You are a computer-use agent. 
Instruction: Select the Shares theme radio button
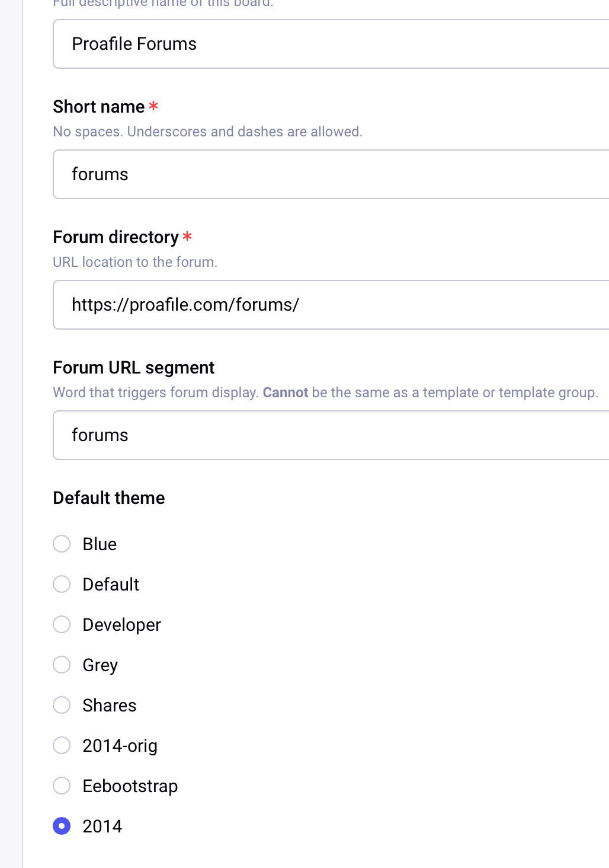tap(62, 705)
